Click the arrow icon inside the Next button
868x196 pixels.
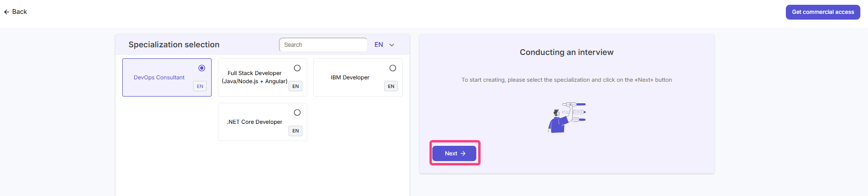[x=463, y=153]
